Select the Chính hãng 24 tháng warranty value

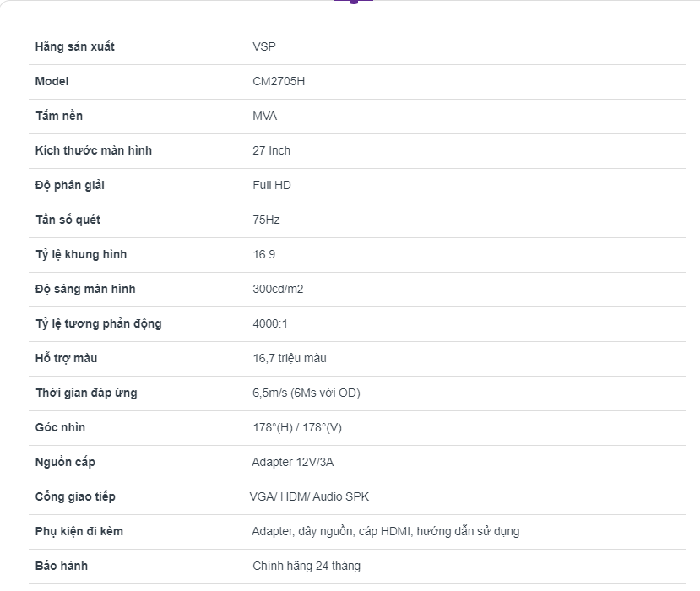(x=307, y=566)
